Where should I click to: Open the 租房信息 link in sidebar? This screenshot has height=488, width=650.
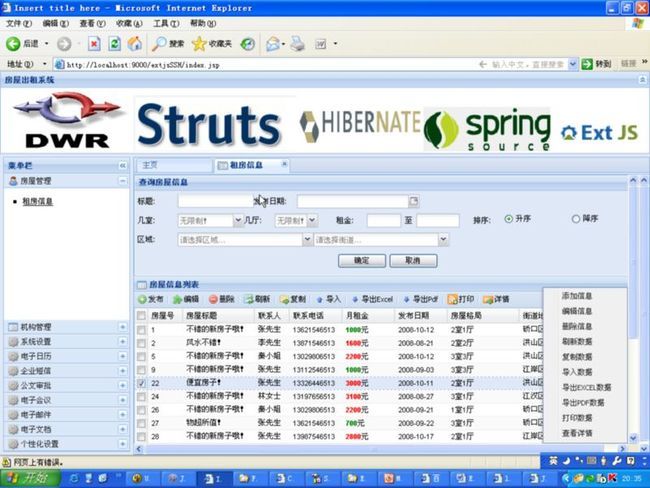pos(37,202)
